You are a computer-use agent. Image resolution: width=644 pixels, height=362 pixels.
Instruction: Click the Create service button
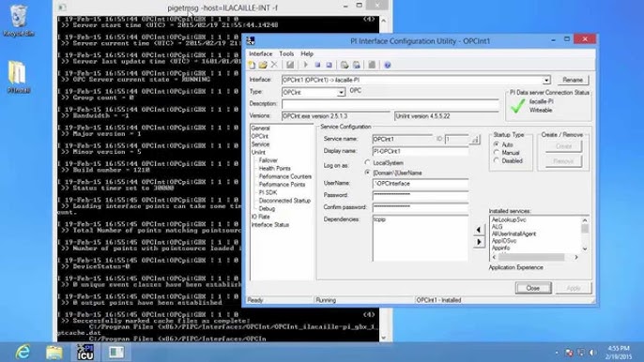coord(563,146)
